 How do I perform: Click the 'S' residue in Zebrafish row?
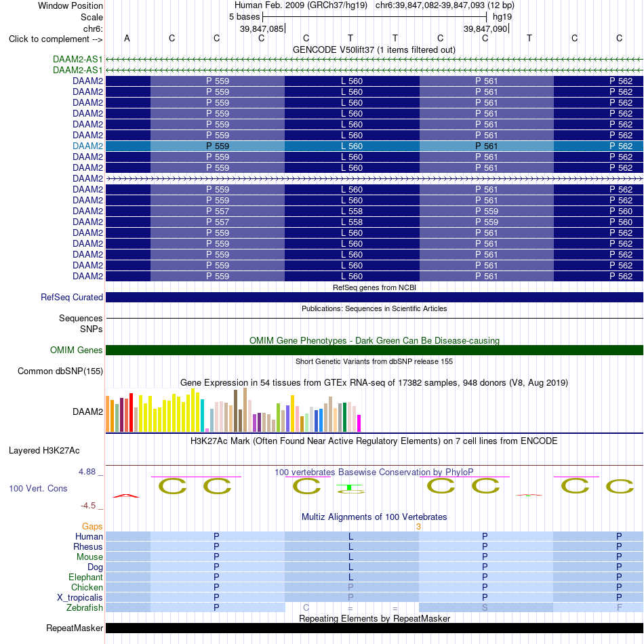tap(485, 607)
